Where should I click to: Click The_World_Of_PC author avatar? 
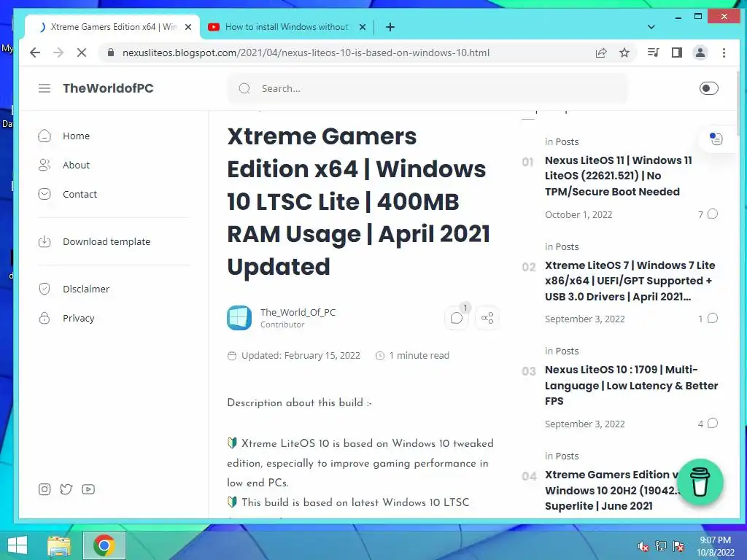pyautogui.click(x=239, y=318)
